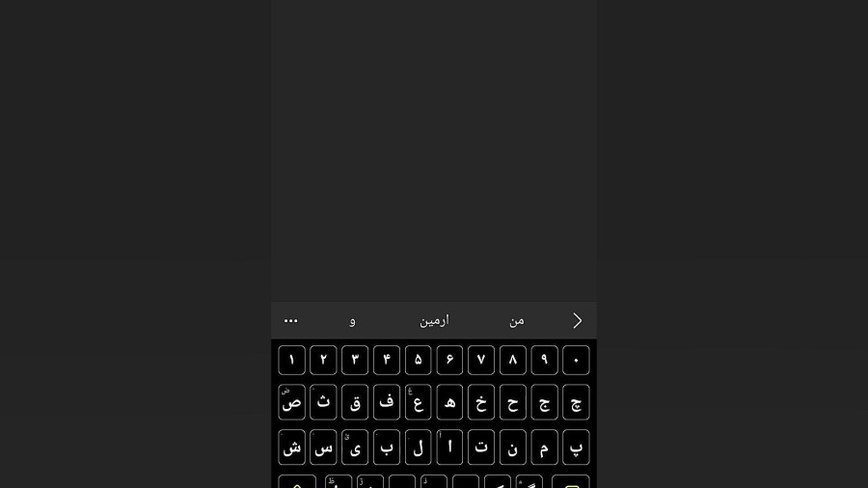
Task: Tap the ق letter key
Action: coord(355,402)
